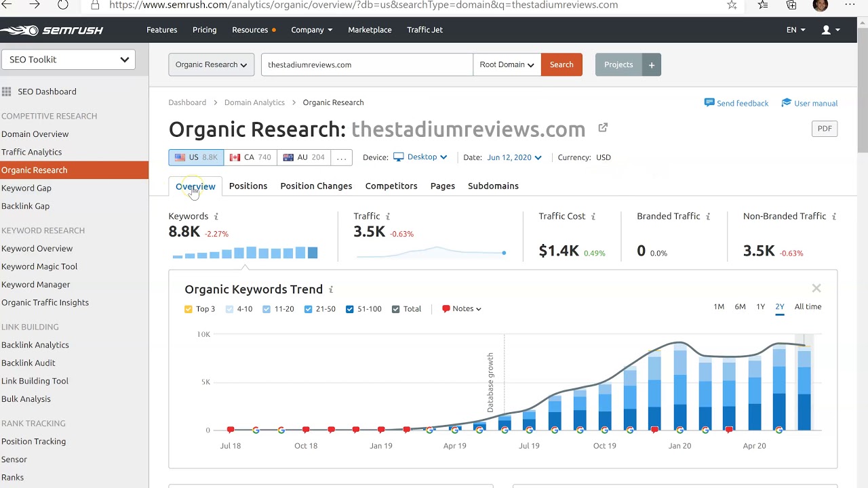Click Google update marker near Apr 20
This screenshot has height=488, width=868.
click(779, 430)
